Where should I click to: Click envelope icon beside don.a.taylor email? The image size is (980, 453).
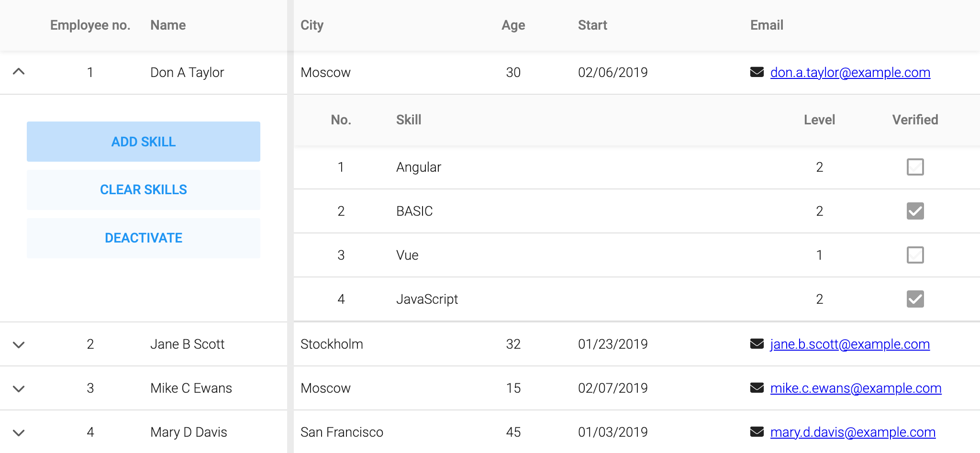pyautogui.click(x=757, y=72)
